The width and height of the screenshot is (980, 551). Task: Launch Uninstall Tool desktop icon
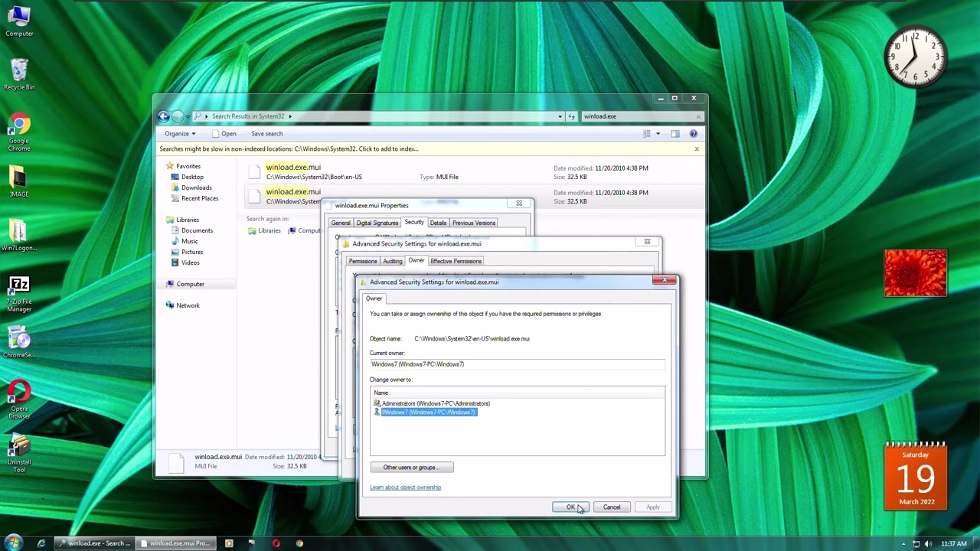click(19, 453)
